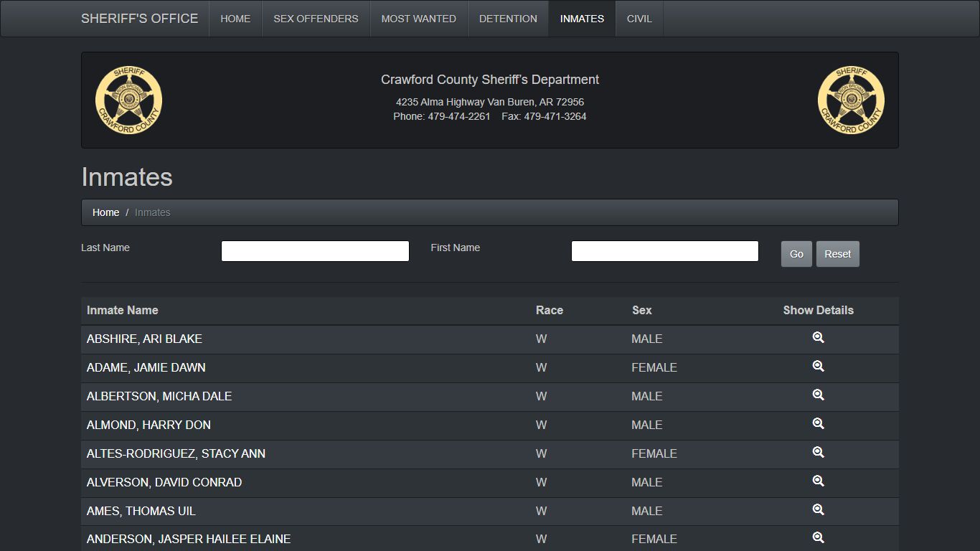Screen dimensions: 980x551
Task: Select inmate name ANDERSON, JASPER HAILEE ELAINE
Action: [189, 539]
